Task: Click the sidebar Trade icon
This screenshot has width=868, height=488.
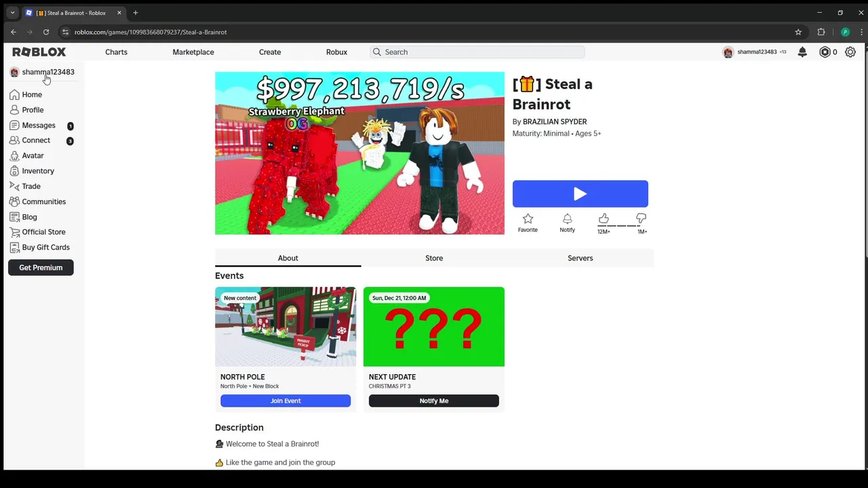Action: click(x=14, y=186)
